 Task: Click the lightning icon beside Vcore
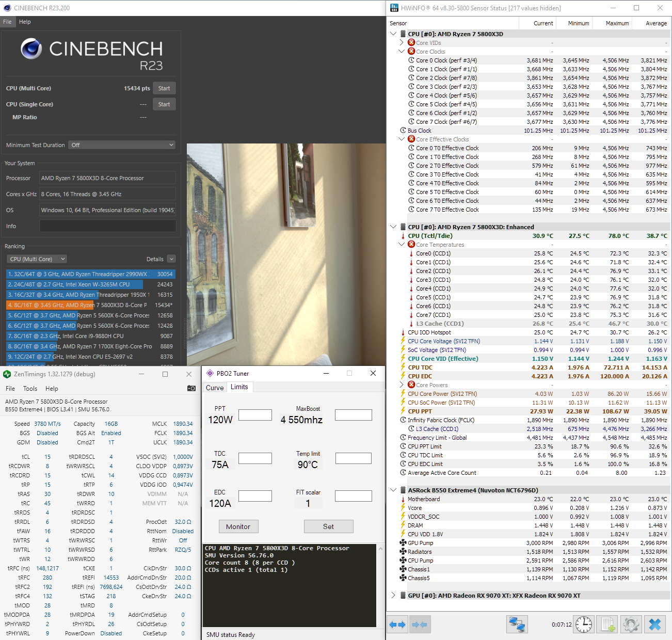[x=403, y=508]
